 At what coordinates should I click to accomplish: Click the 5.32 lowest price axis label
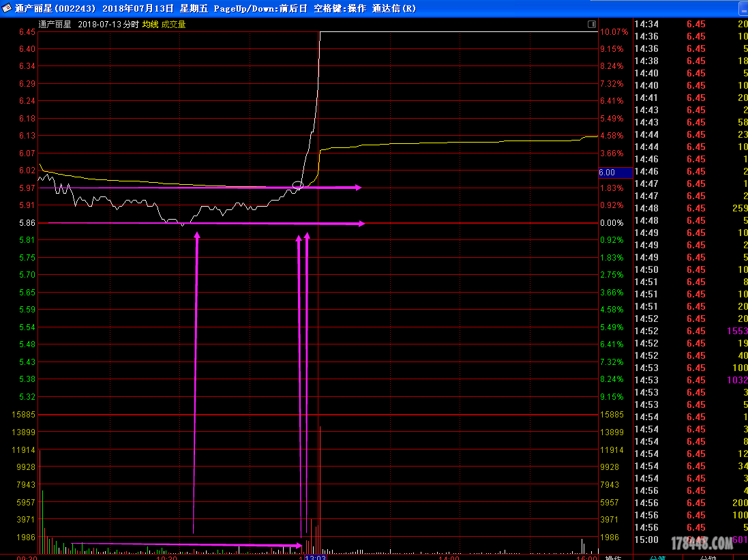pos(27,397)
